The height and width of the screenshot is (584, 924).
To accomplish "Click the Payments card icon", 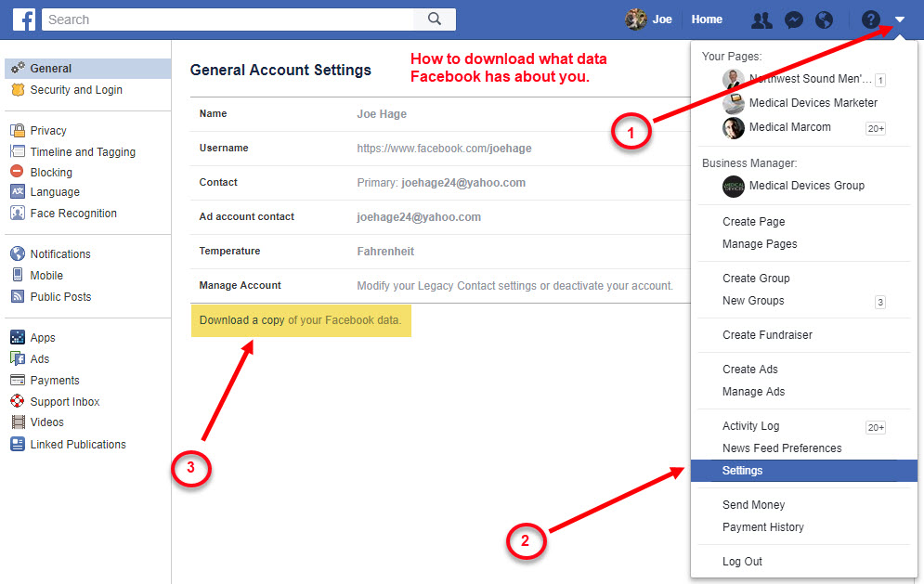I will tap(18, 380).
